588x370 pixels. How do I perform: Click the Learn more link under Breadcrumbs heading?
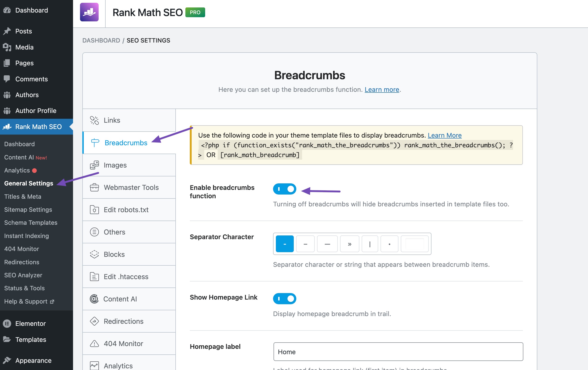pos(381,89)
